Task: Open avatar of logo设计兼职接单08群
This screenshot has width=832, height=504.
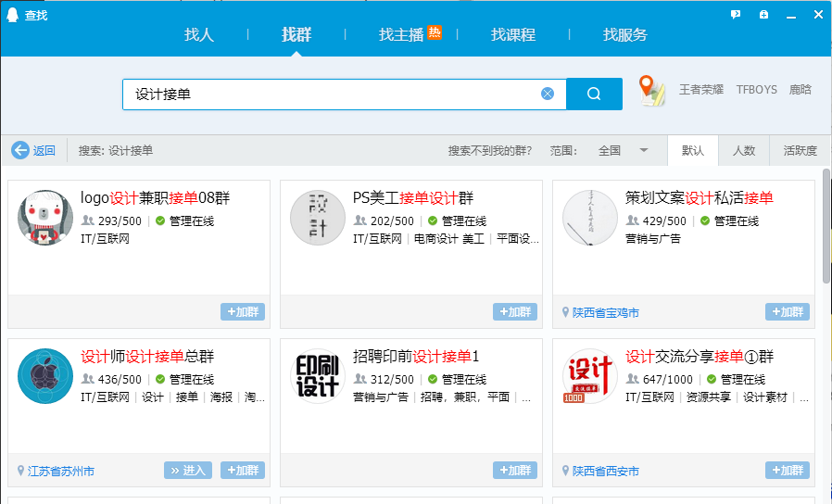Action: pyautogui.click(x=44, y=218)
